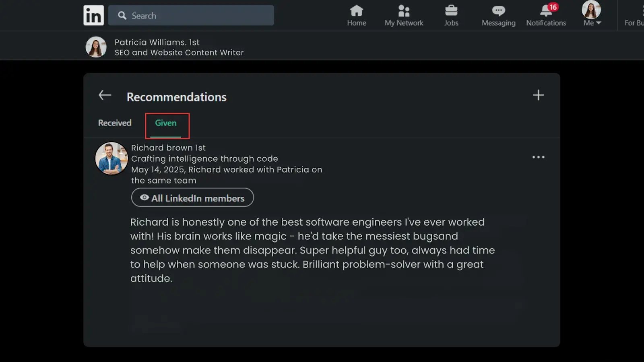Click the search magnifier icon
The image size is (644, 362).
(x=122, y=16)
